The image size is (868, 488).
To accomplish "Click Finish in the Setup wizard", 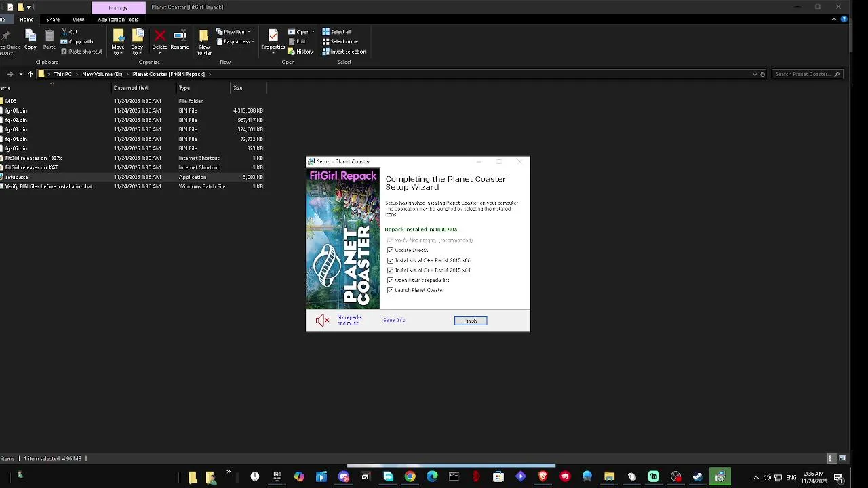I will (x=471, y=321).
